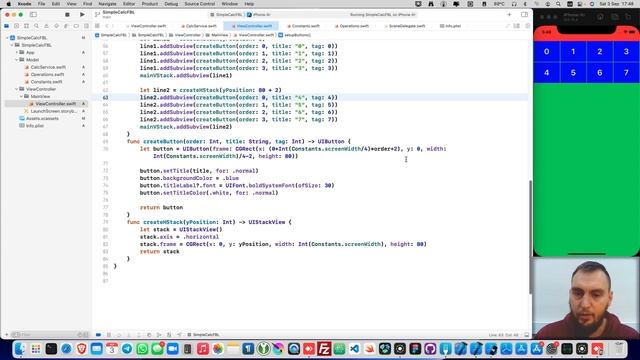Click the Simulator screenshot icon
This screenshot has width=640, height=360.
point(614,17)
